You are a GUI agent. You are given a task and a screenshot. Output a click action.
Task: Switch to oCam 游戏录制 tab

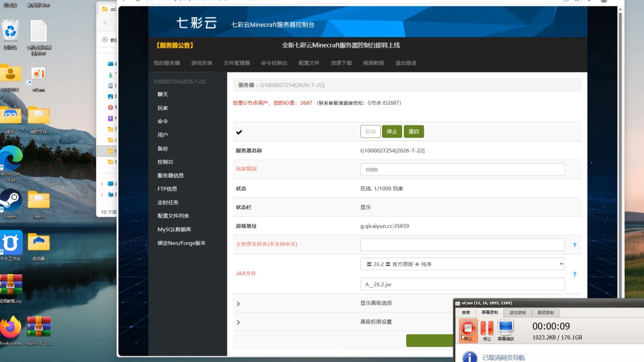tap(518, 313)
